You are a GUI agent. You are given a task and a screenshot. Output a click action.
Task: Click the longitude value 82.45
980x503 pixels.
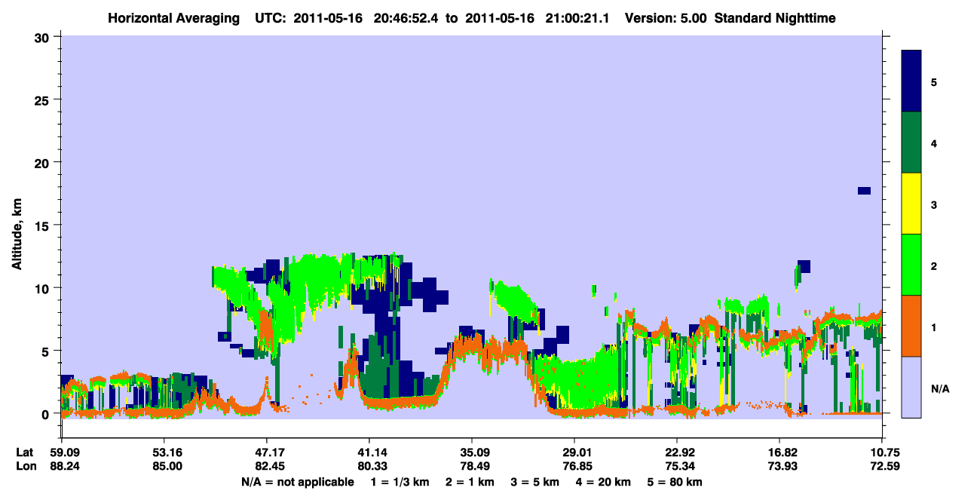coord(270,467)
